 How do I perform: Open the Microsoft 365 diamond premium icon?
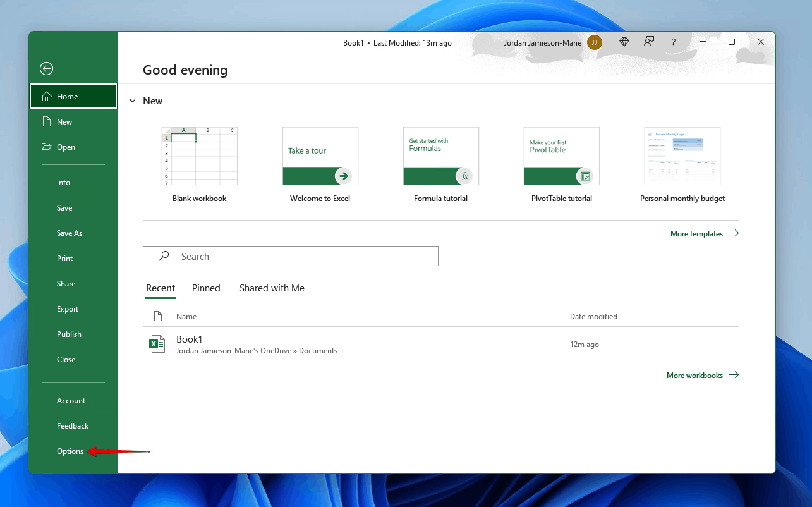[624, 42]
